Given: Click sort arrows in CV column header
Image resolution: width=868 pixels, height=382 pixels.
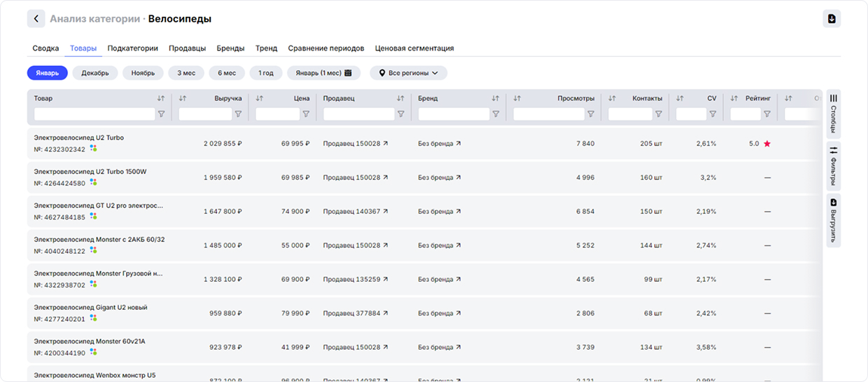Looking at the screenshot, I should coord(680,99).
